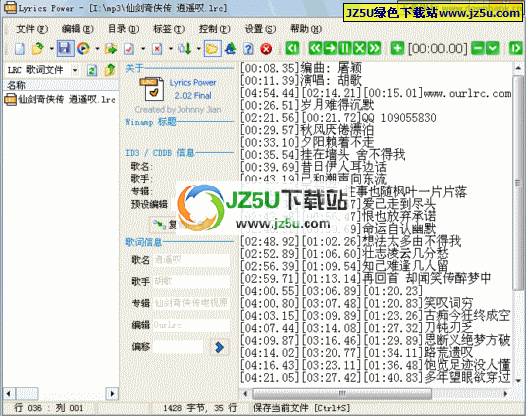Open dropdown arrow next to checkmark document icon
The height and width of the screenshot is (416, 526).
(x=143, y=49)
